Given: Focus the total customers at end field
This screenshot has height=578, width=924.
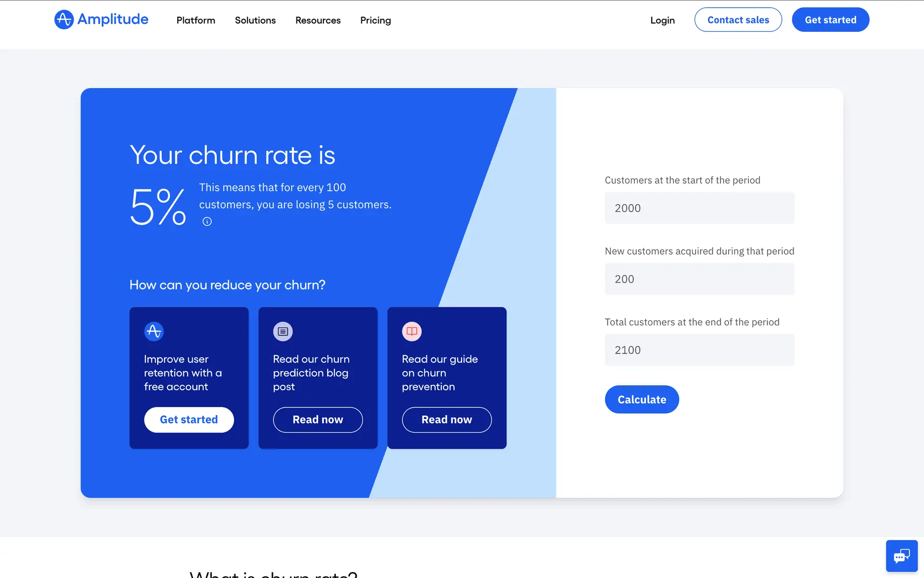Looking at the screenshot, I should pyautogui.click(x=700, y=350).
